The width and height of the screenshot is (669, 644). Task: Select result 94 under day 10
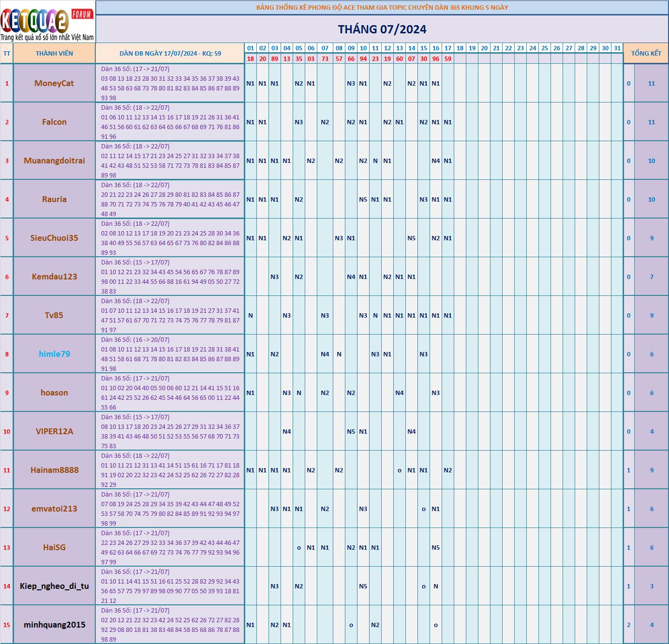(363, 59)
